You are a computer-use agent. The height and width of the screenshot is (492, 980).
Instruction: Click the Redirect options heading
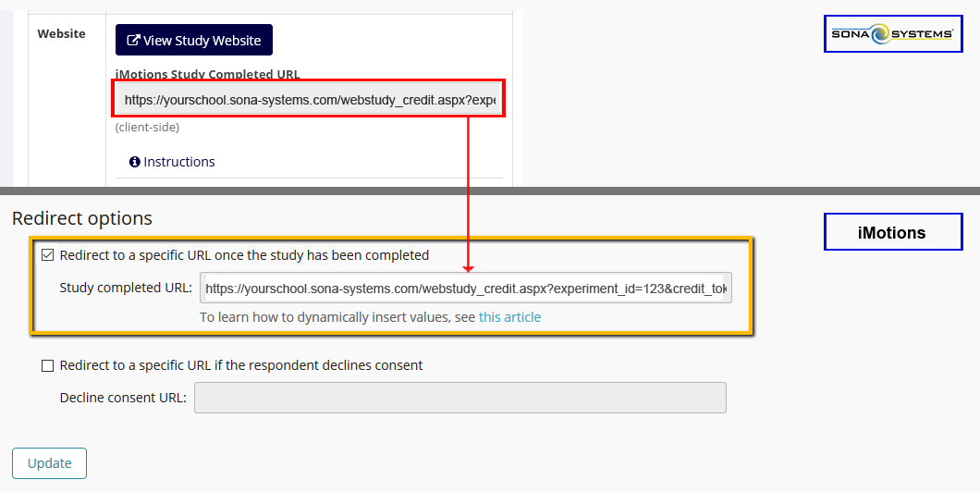click(82, 218)
